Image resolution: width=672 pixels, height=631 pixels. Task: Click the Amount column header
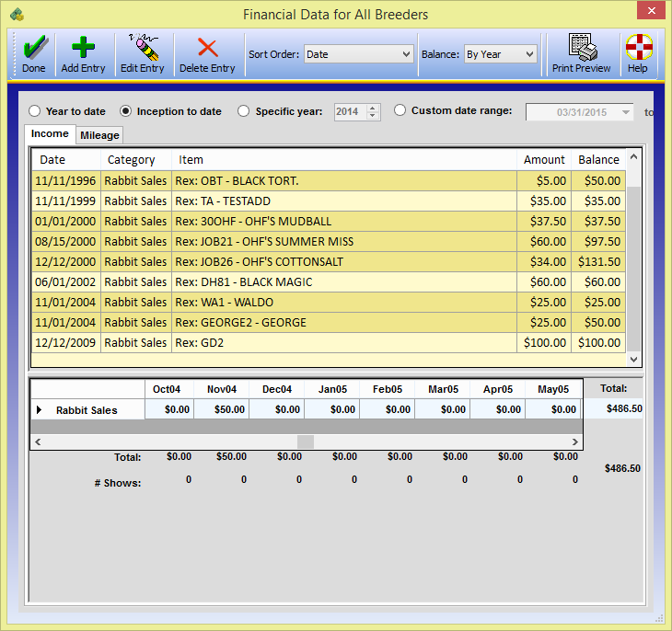[544, 160]
